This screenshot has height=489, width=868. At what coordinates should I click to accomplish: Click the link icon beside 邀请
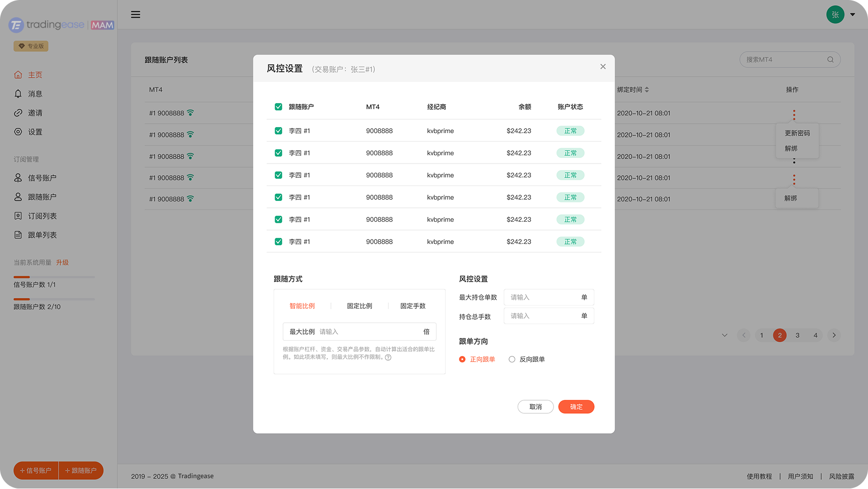[x=18, y=113]
